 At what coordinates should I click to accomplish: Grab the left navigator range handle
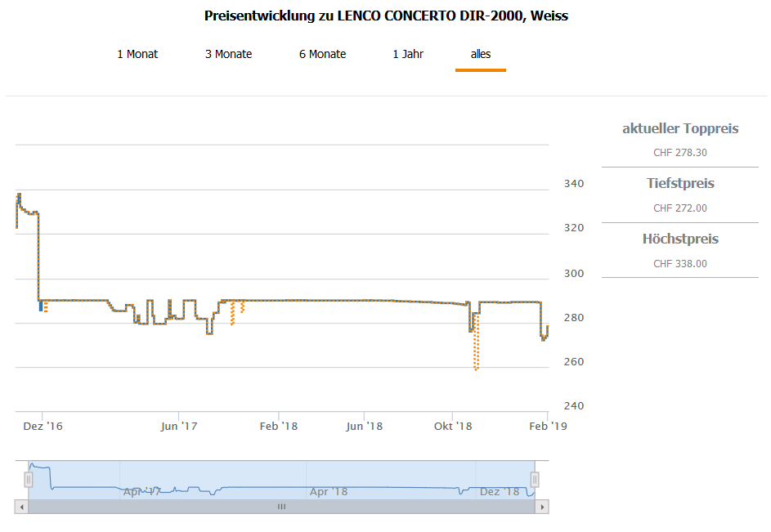29,480
